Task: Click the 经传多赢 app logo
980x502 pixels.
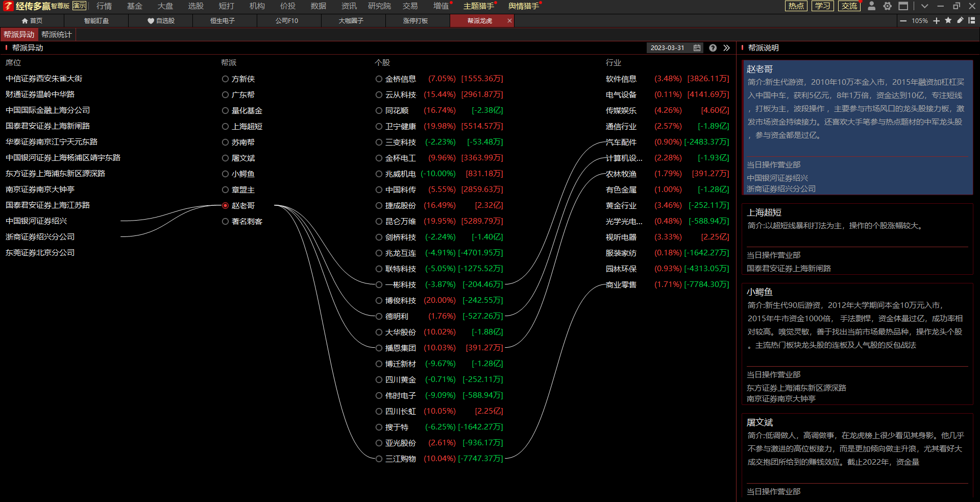Action: click(27, 6)
